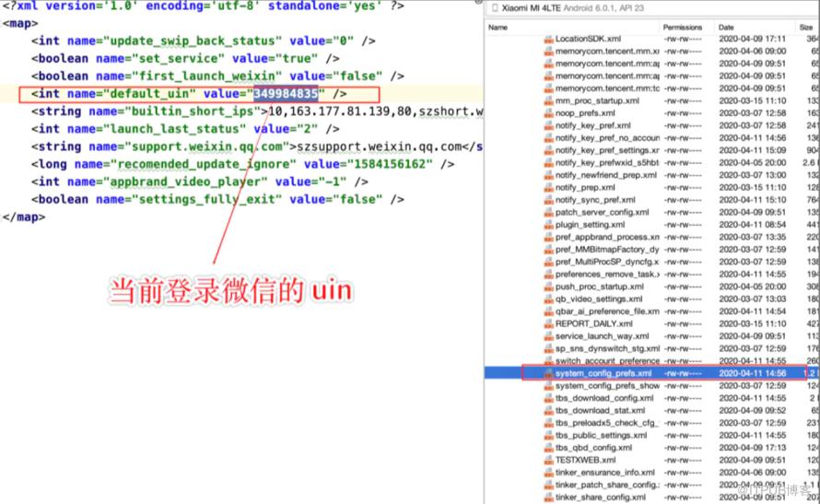
Task: Click the file icon beside tbs_qbd_config.xml
Action: (x=548, y=448)
